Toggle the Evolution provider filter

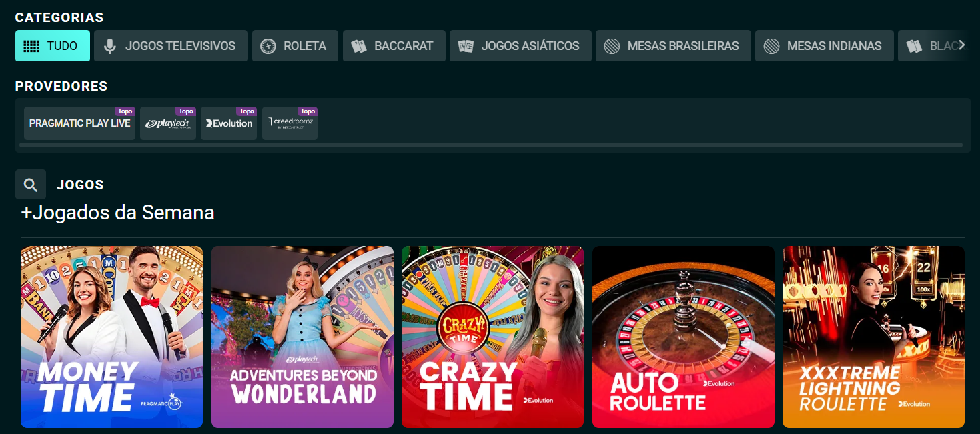point(228,123)
